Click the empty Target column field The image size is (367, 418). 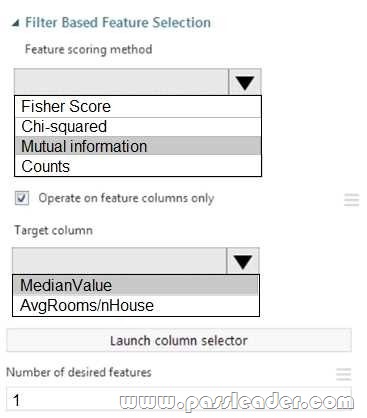(119, 261)
